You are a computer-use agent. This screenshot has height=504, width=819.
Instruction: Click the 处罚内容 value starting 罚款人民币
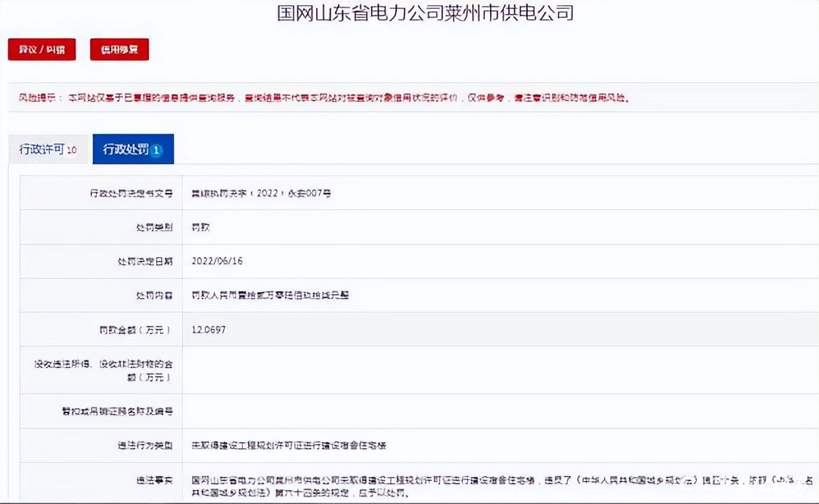tap(270, 295)
